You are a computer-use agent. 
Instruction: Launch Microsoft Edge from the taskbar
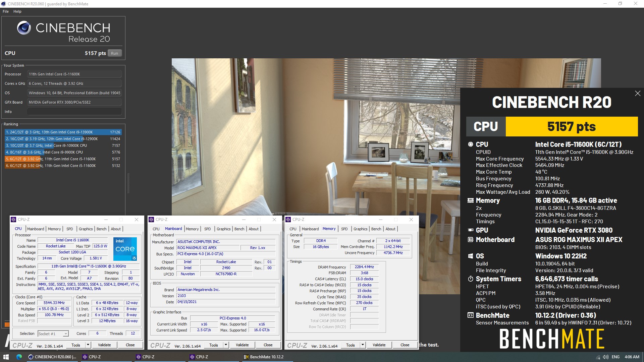click(19, 357)
